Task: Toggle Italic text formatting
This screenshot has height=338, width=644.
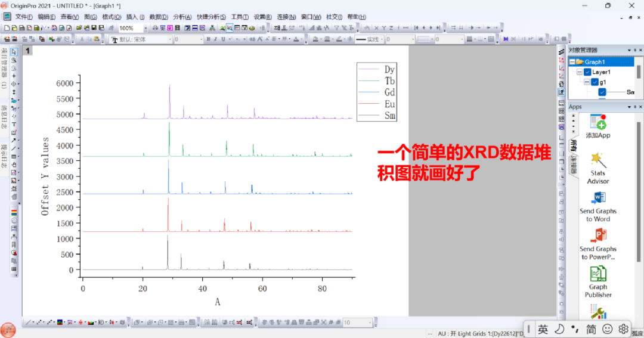Action: 215,39
